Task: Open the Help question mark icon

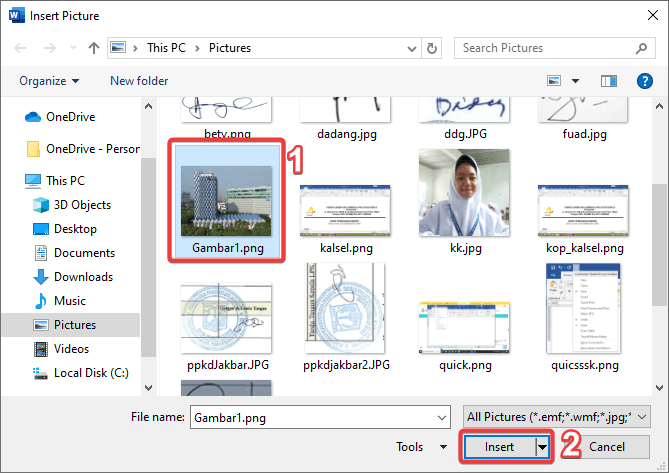Action: pos(645,81)
